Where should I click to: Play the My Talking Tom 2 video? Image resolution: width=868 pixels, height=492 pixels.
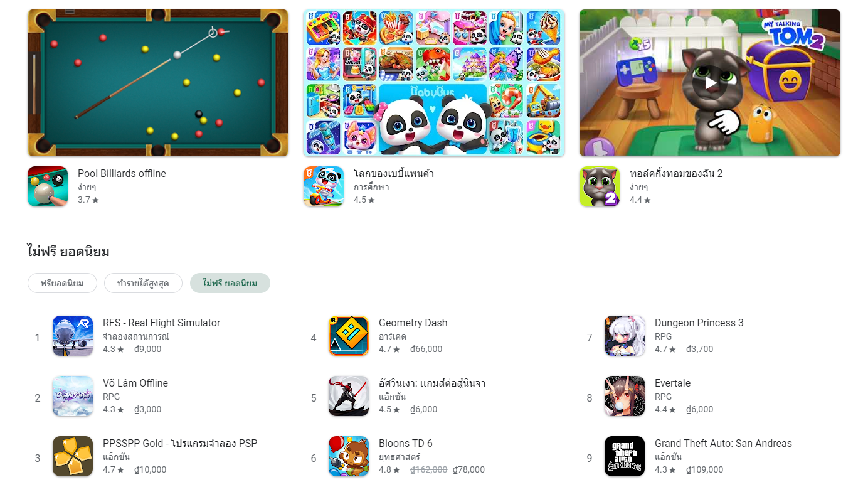click(x=710, y=83)
